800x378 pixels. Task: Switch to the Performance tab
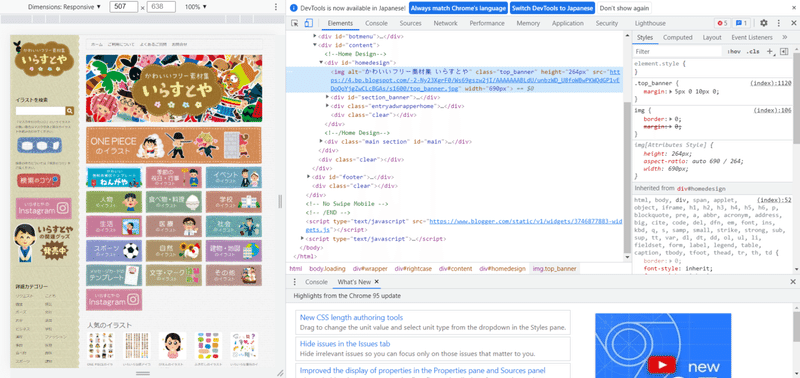pyautogui.click(x=487, y=23)
